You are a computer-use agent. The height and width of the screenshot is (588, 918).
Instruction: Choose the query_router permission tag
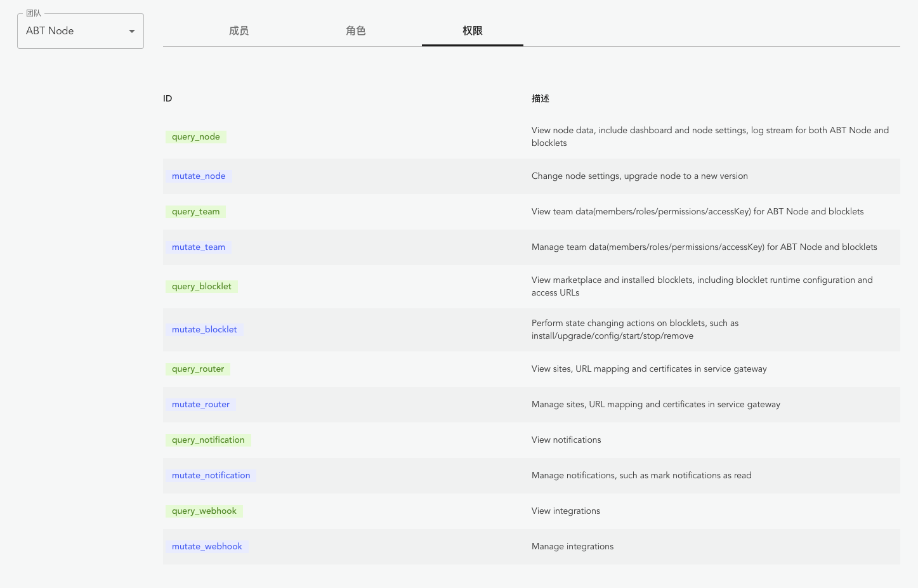pos(198,369)
